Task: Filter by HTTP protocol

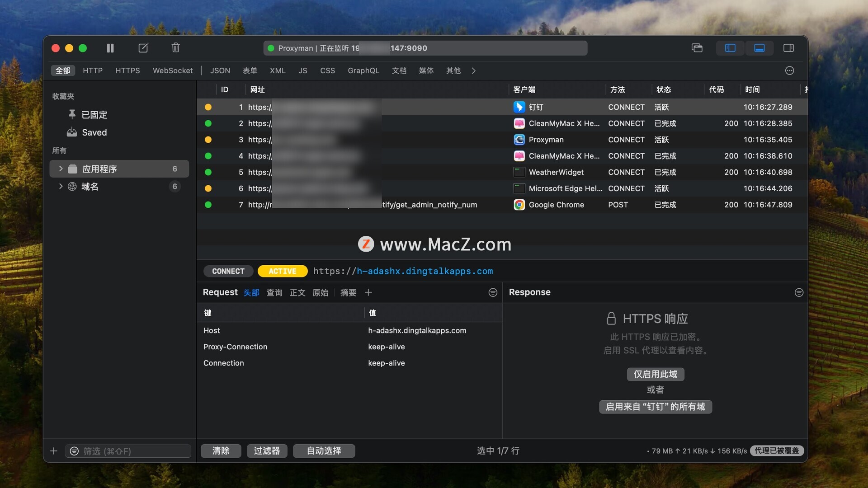Action: click(93, 70)
